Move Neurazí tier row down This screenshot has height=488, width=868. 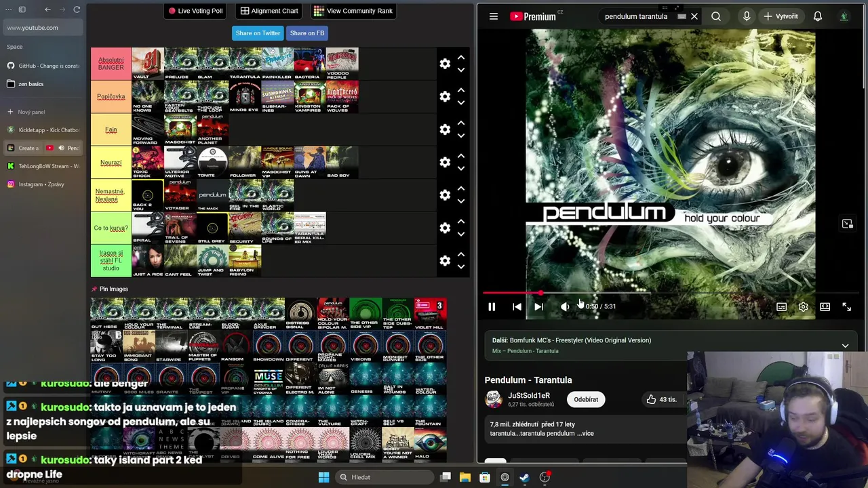pyautogui.click(x=461, y=169)
